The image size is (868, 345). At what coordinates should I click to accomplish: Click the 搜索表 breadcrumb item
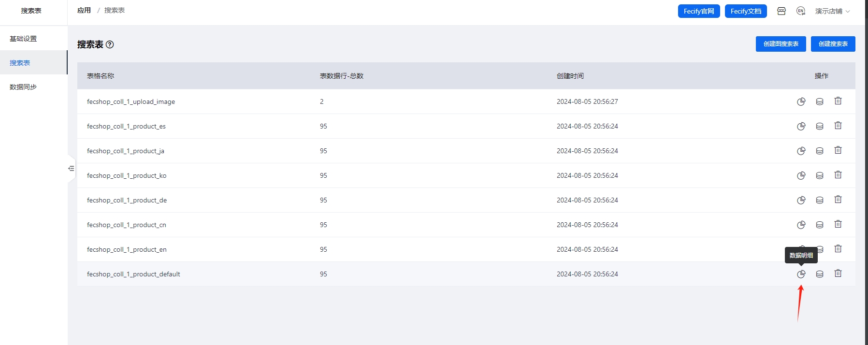(115, 10)
